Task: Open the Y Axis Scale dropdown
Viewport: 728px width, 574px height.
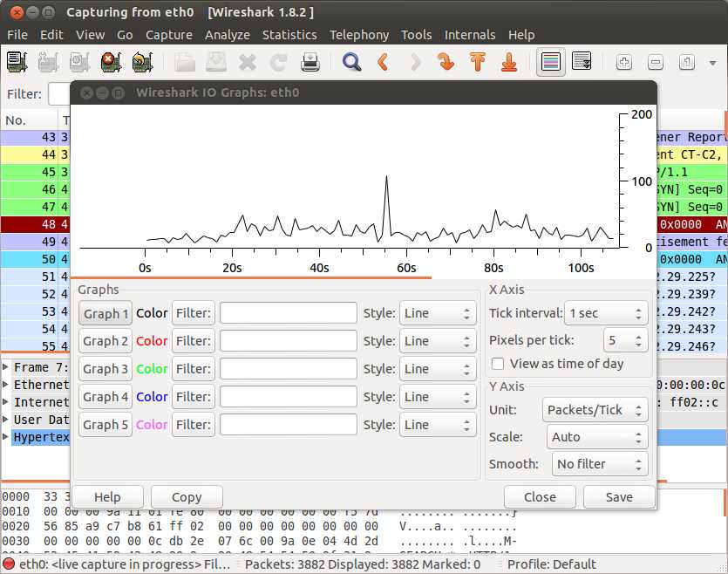Action: (x=597, y=437)
